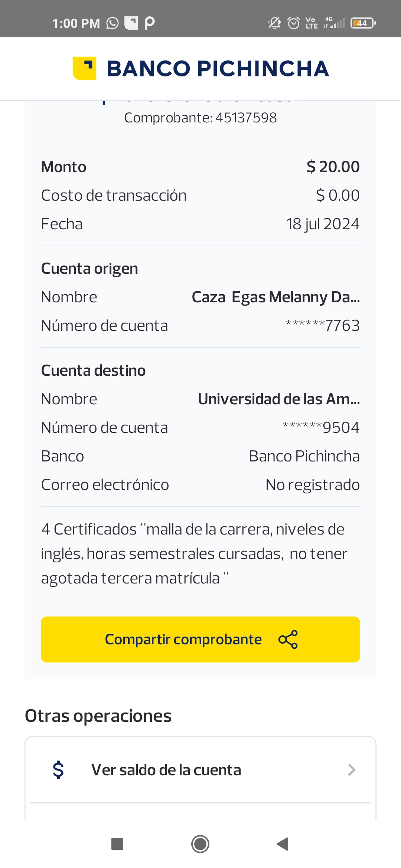The image size is (401, 868).
Task: Tap the Otras operaciones section heading
Action: coord(98,716)
